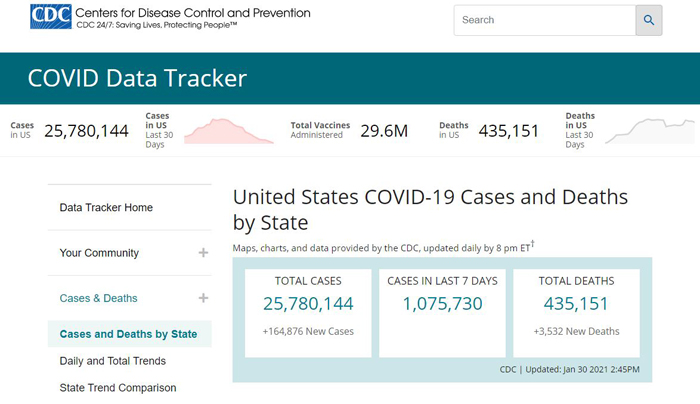Click the TOTAL DEATHS card value
700x404 pixels.
point(576,304)
